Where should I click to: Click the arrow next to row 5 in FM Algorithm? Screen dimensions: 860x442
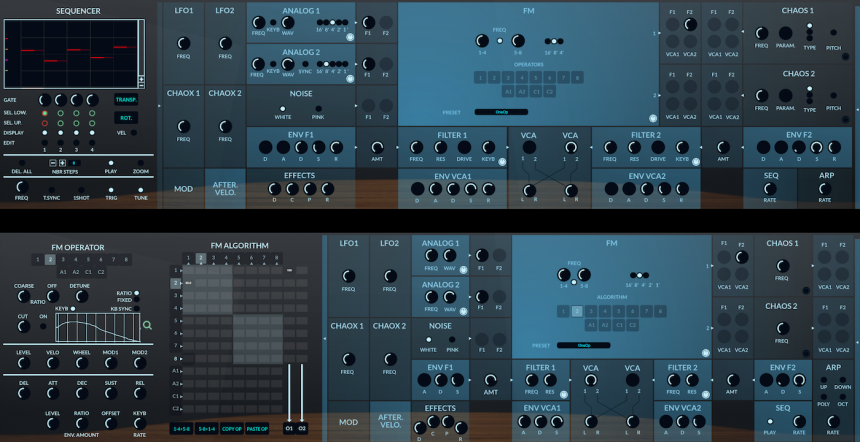[181, 321]
